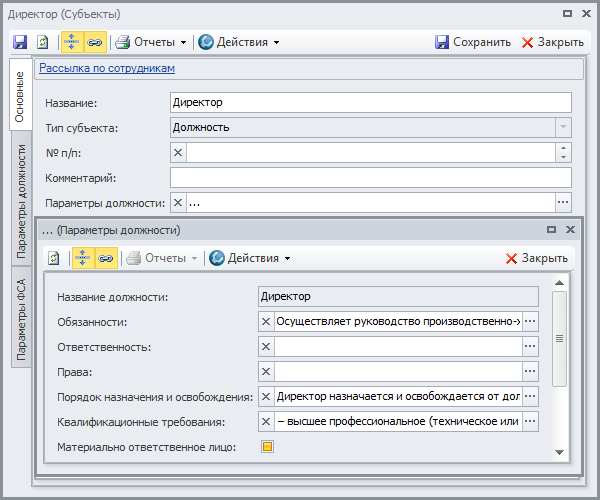Screen dimensions: 600x500
Task: Open the Отчеты dropdown in top toolbar
Action: pyautogui.click(x=151, y=42)
